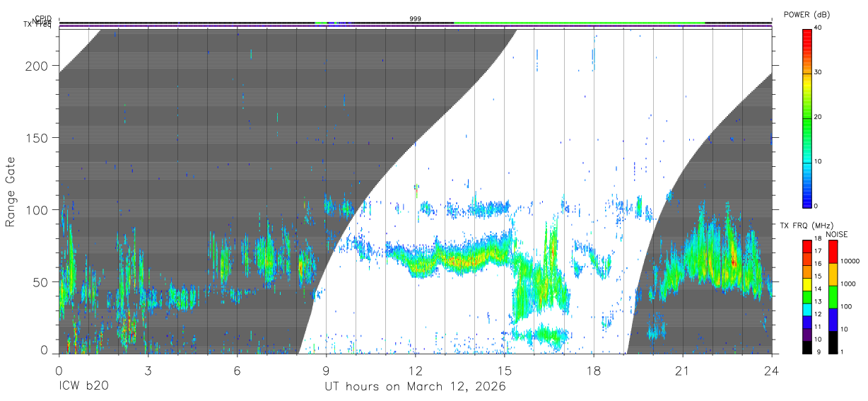Click the red segment of NOISE bar
Image resolution: width=868 pixels, height=401 pixels.
pos(833,252)
